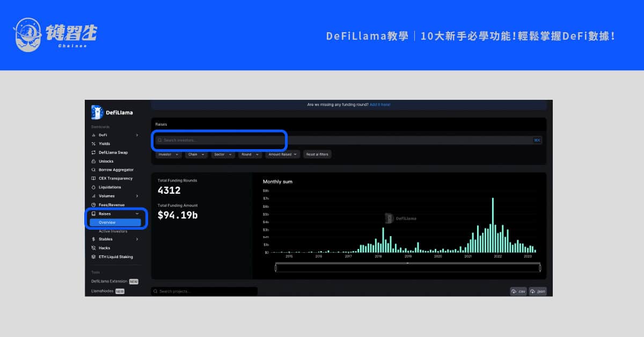This screenshot has height=337, width=644.
Task: Click the ⌘K shortcut badge in search bar
Action: point(537,140)
